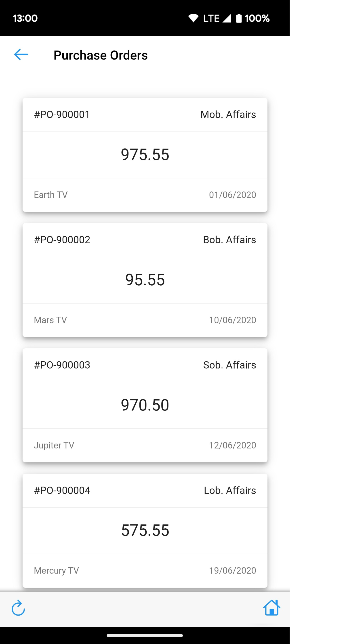Select order number #PO-900003
The height and width of the screenshot is (644, 362).
[62, 365]
